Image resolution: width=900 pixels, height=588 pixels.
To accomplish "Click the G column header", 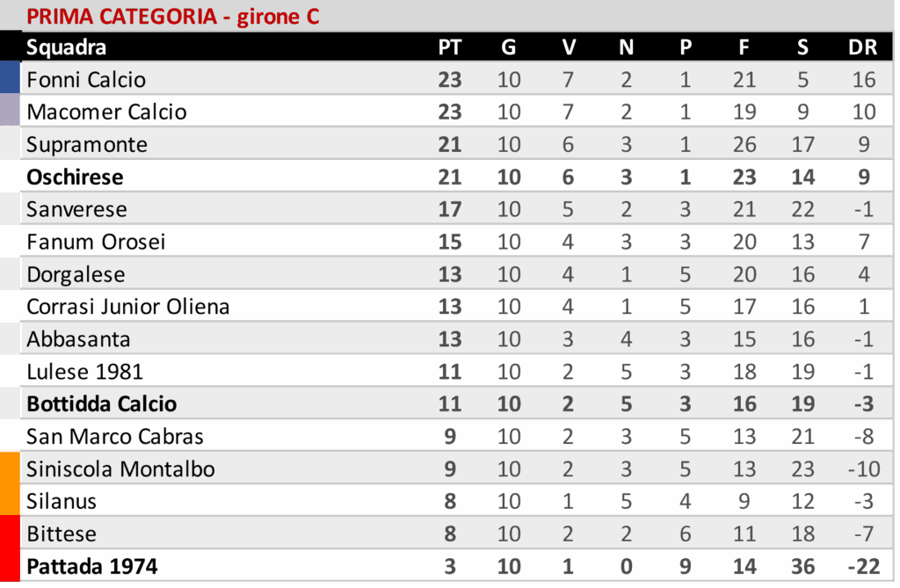I will click(508, 47).
